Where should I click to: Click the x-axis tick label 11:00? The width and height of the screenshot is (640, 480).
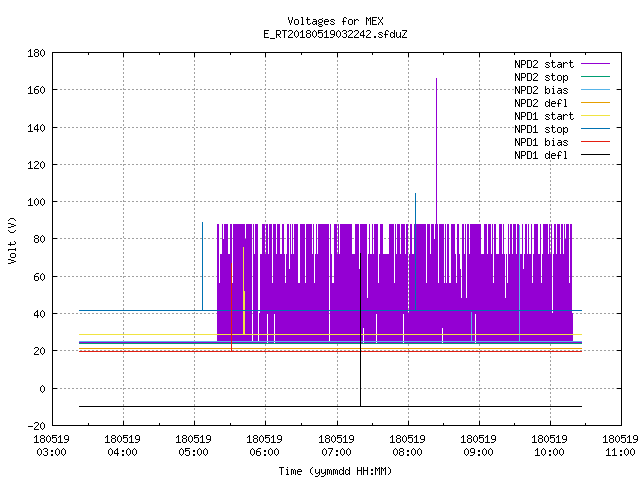click(621, 452)
